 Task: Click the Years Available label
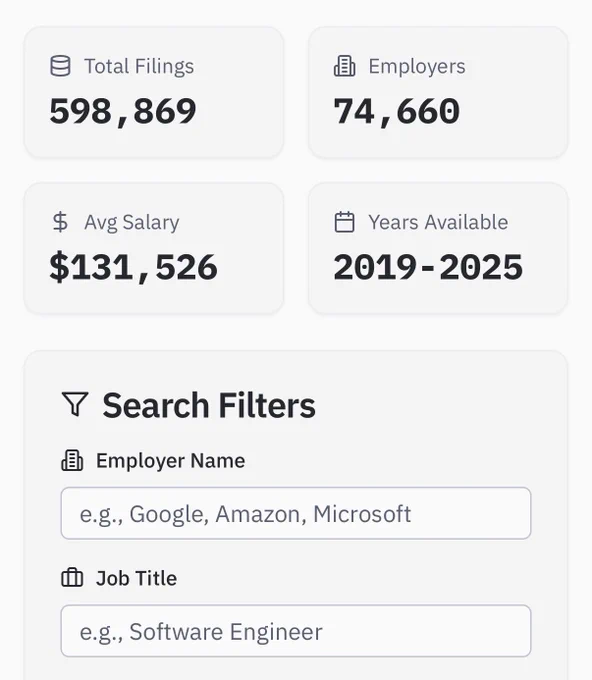click(x=438, y=222)
